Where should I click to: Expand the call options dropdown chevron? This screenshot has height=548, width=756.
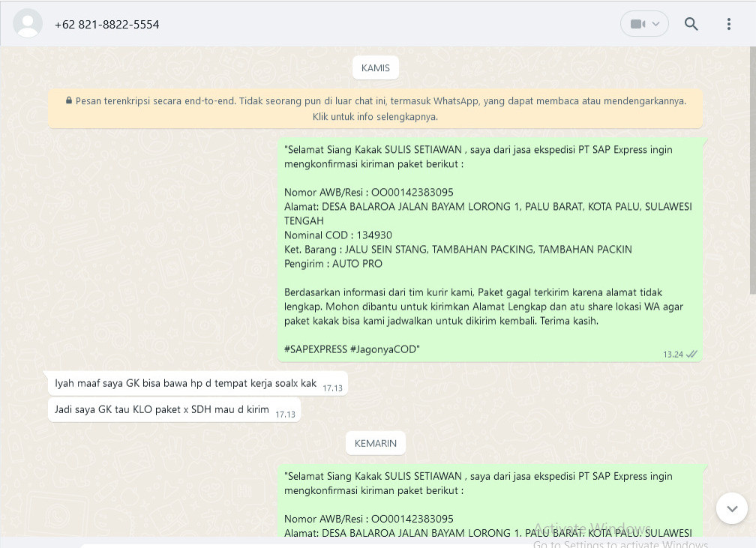(655, 24)
